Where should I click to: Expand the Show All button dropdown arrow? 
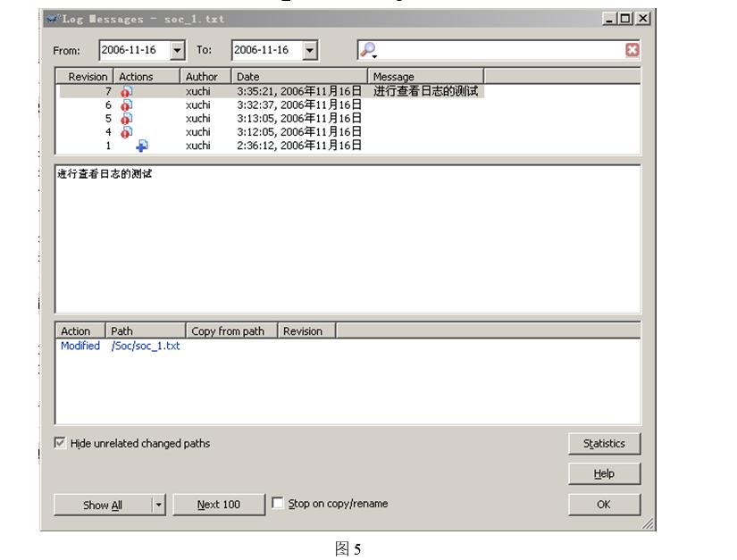point(159,505)
